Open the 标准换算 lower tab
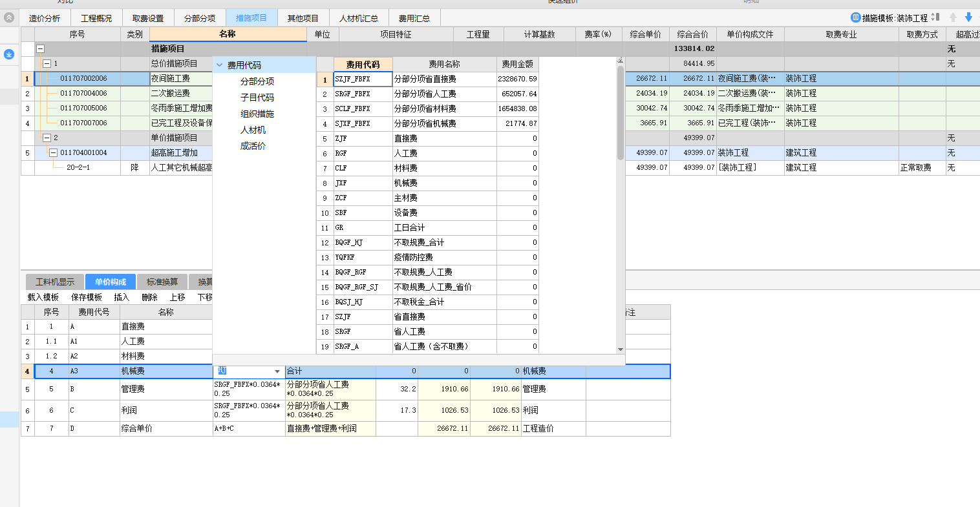 (x=162, y=282)
